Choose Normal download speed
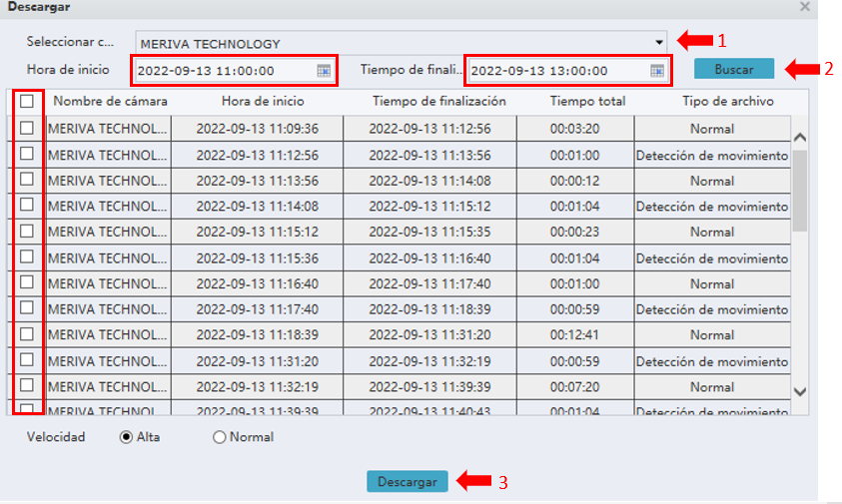 click(220, 437)
